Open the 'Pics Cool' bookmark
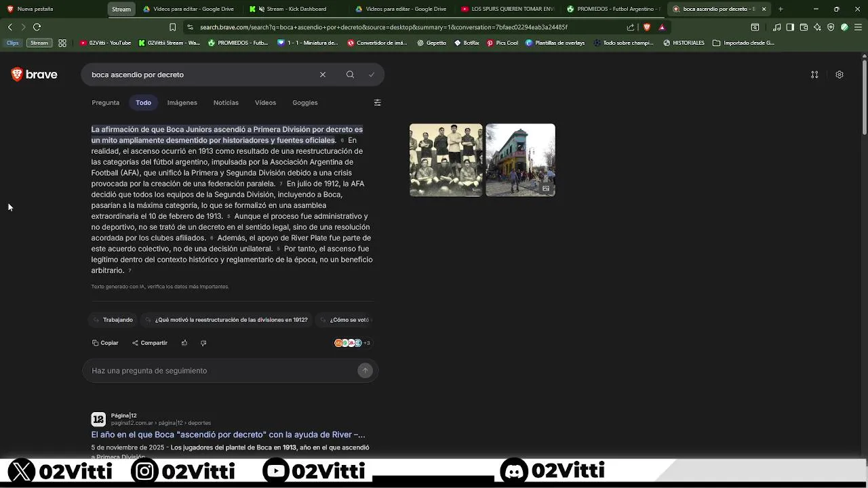This screenshot has width=868, height=488. click(x=502, y=43)
